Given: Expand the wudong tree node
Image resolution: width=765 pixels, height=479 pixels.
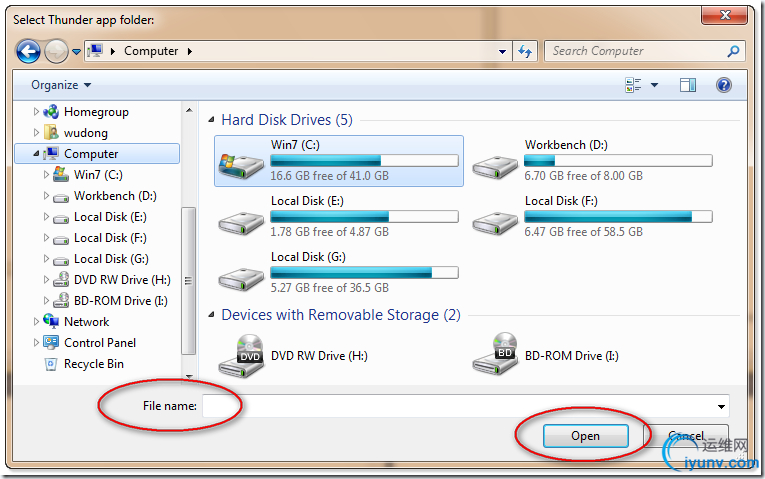Looking at the screenshot, I should pos(36,133).
